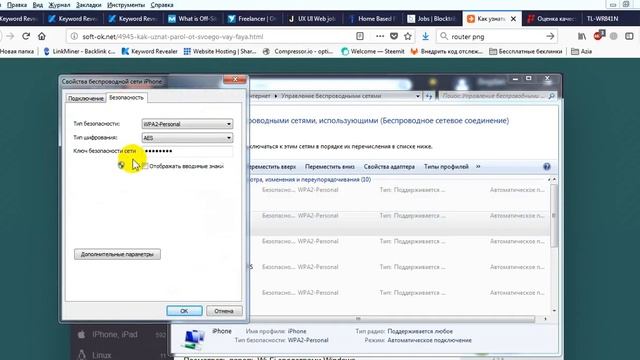
Task: Select 'Безопасность' tab
Action: pyautogui.click(x=127, y=98)
